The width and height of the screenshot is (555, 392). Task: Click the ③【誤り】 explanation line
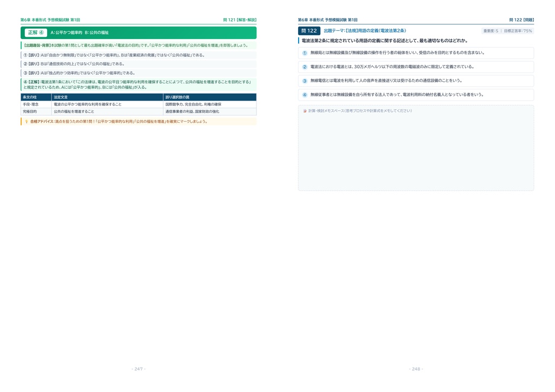pos(138,73)
